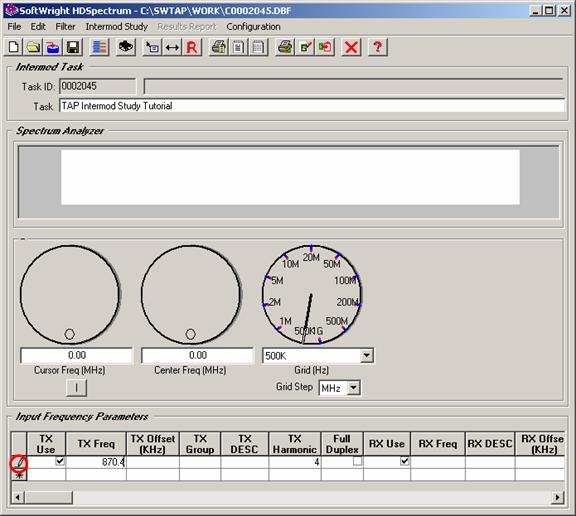Click the small button under Cursor Freq

click(x=76, y=387)
